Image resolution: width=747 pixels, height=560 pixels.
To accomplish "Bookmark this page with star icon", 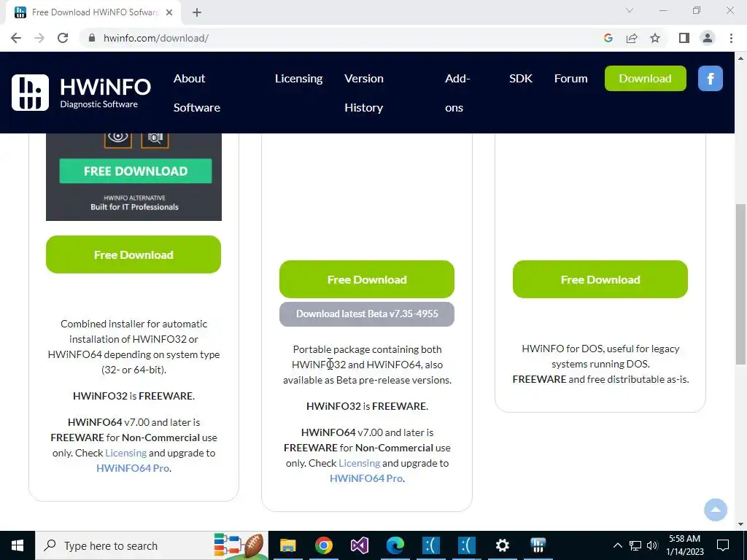I will point(655,38).
